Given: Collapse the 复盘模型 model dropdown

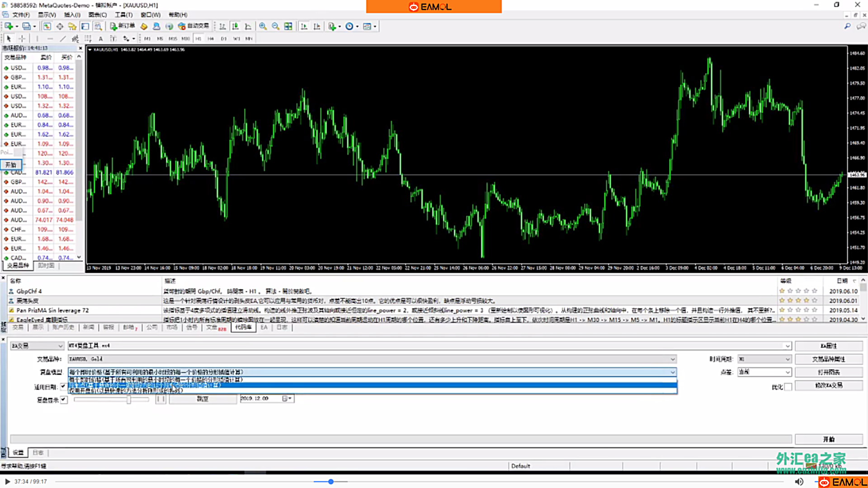Looking at the screenshot, I should 673,372.
